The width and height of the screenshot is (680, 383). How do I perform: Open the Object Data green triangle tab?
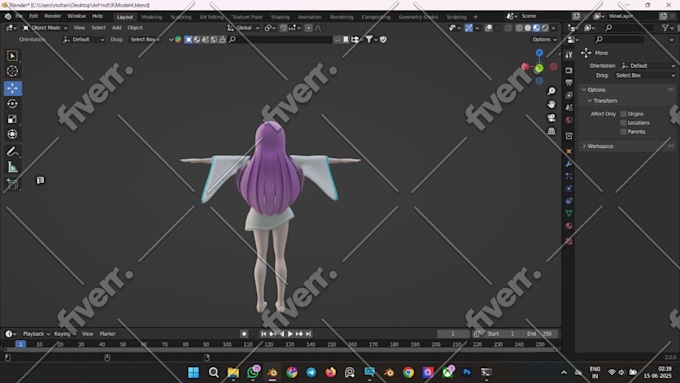point(569,213)
